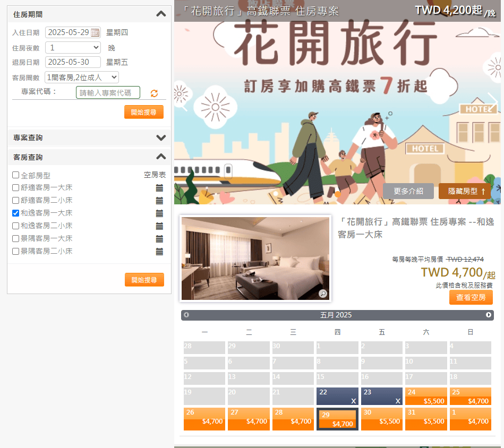Open availability calendar for 景隅客房二小床
Image resolution: width=504 pixels, height=448 pixels.
pyautogui.click(x=159, y=252)
